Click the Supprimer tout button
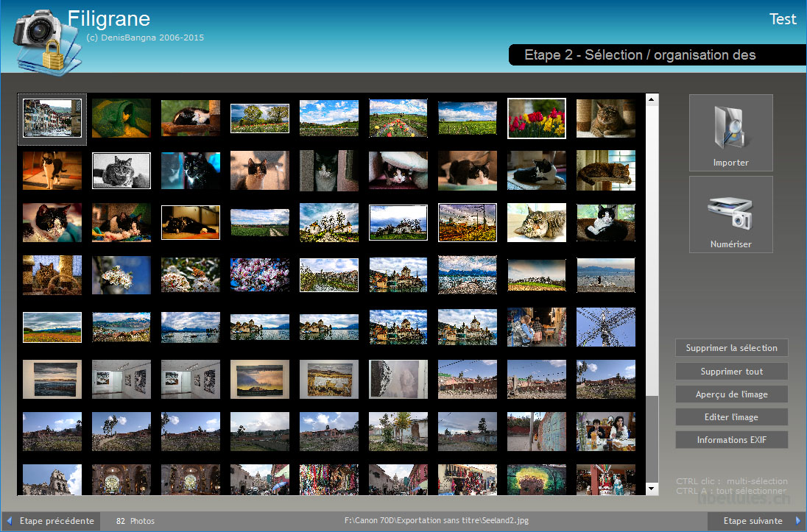 [731, 372]
